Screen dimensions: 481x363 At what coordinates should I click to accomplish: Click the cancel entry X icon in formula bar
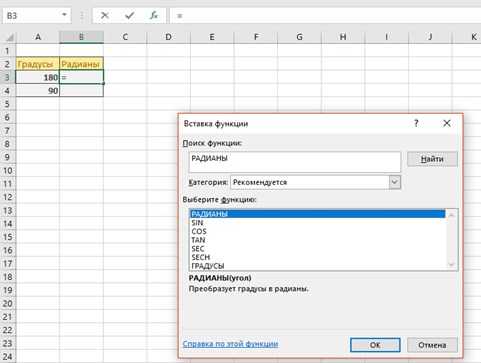tap(105, 15)
